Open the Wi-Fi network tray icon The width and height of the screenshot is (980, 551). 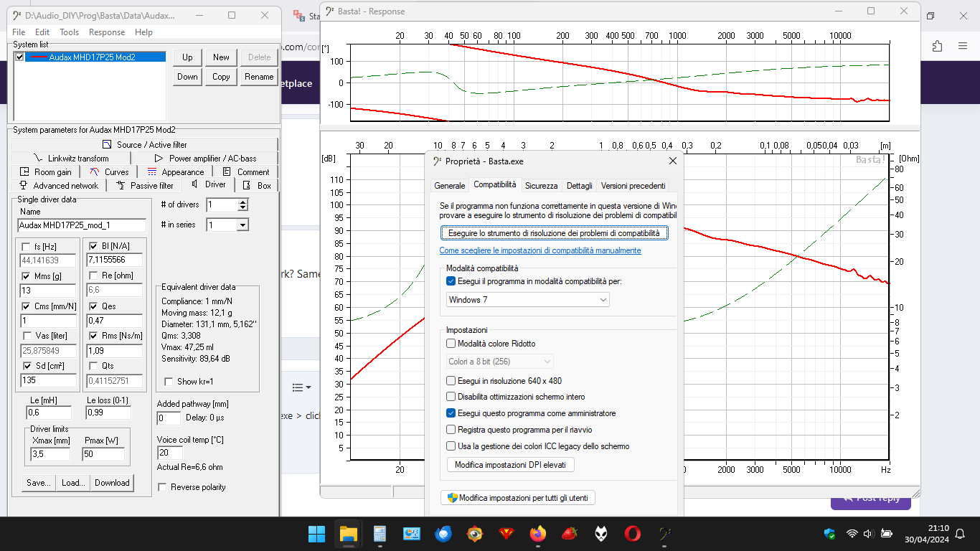(x=852, y=534)
